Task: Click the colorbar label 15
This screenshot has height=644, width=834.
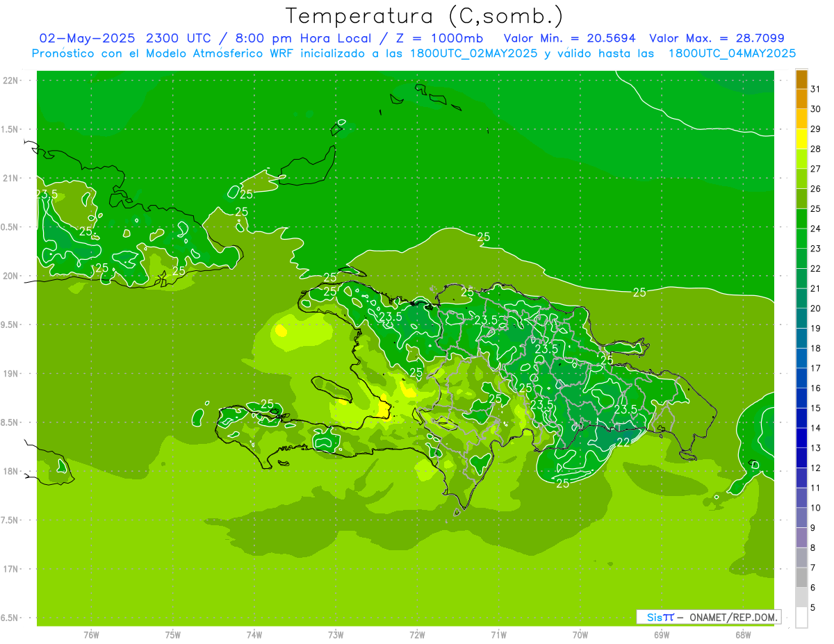Action: [x=816, y=408]
